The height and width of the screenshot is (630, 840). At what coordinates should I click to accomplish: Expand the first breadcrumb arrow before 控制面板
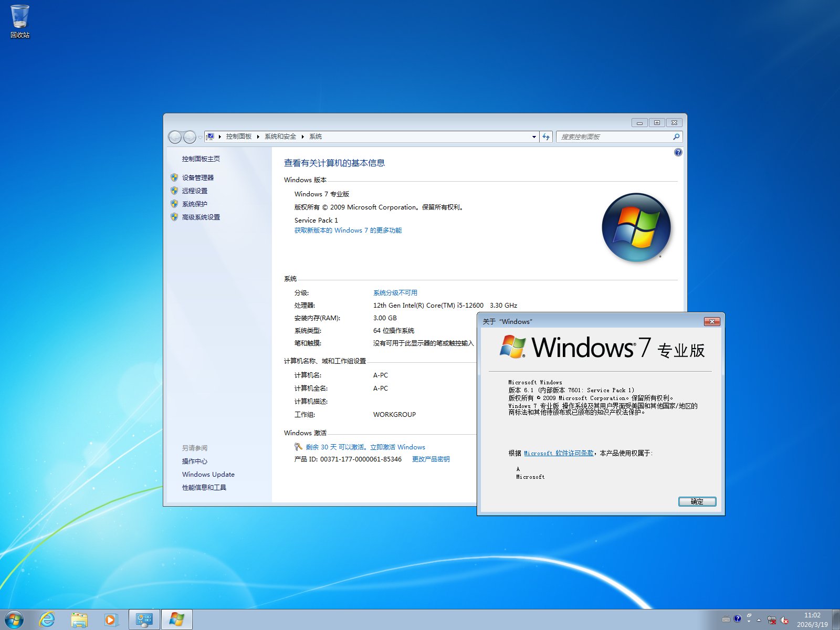219,136
